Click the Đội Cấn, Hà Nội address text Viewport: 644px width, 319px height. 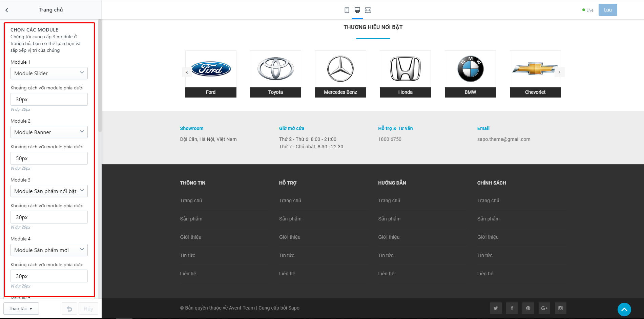[x=208, y=139]
